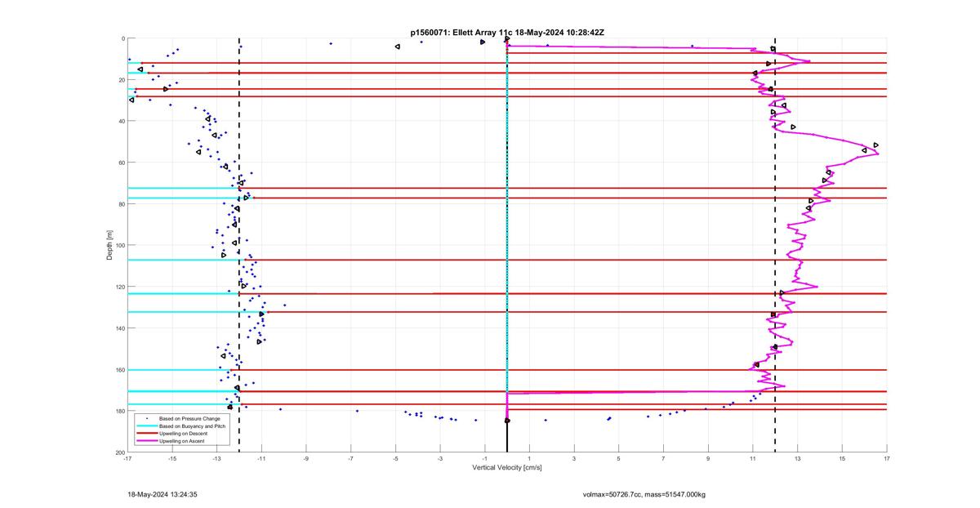Click x-axis tick label '-13'
The width and height of the screenshot is (980, 508).
[x=216, y=458]
